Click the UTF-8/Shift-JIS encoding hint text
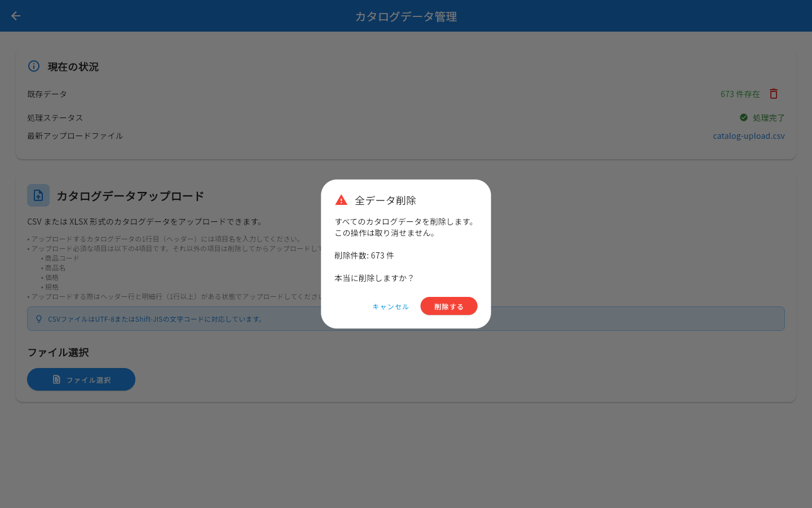The height and width of the screenshot is (508, 812). (156, 319)
